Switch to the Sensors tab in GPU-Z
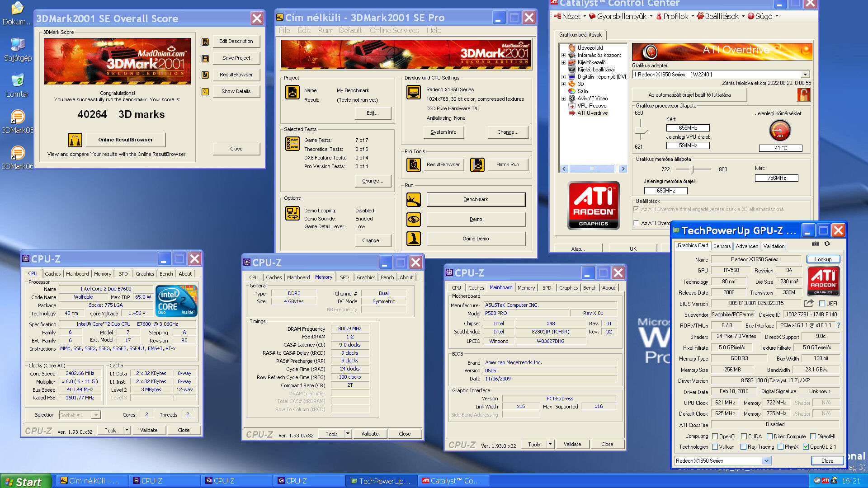The height and width of the screenshot is (488, 868). (722, 246)
